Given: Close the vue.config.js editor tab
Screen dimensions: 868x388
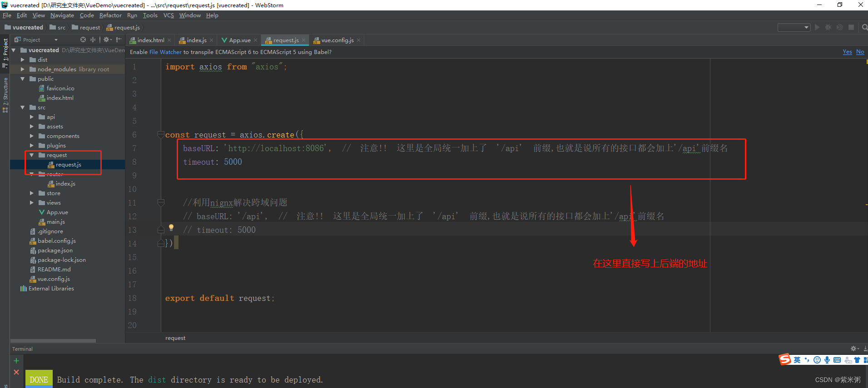Looking at the screenshot, I should click(359, 40).
